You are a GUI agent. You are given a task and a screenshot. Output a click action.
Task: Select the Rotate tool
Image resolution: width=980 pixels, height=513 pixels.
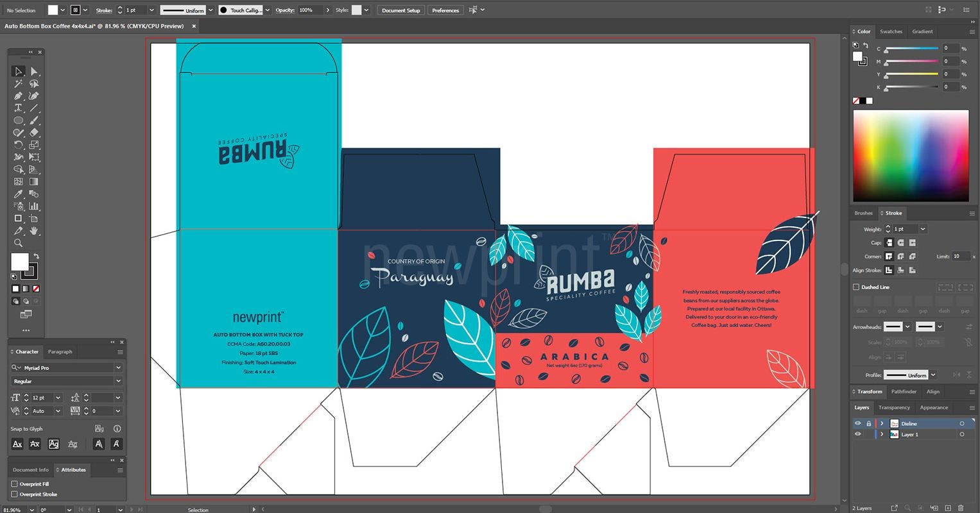18,144
